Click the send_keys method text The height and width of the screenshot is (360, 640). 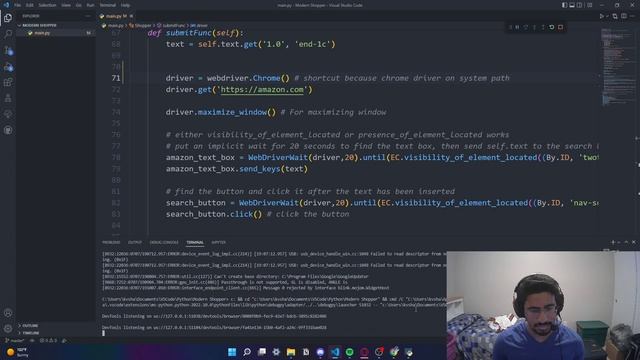point(259,169)
